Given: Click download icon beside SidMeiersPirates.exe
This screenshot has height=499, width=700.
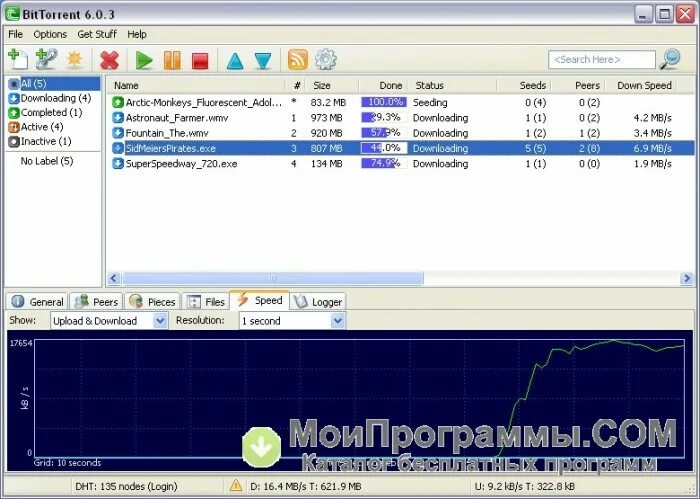Looking at the screenshot, I should click(x=118, y=148).
